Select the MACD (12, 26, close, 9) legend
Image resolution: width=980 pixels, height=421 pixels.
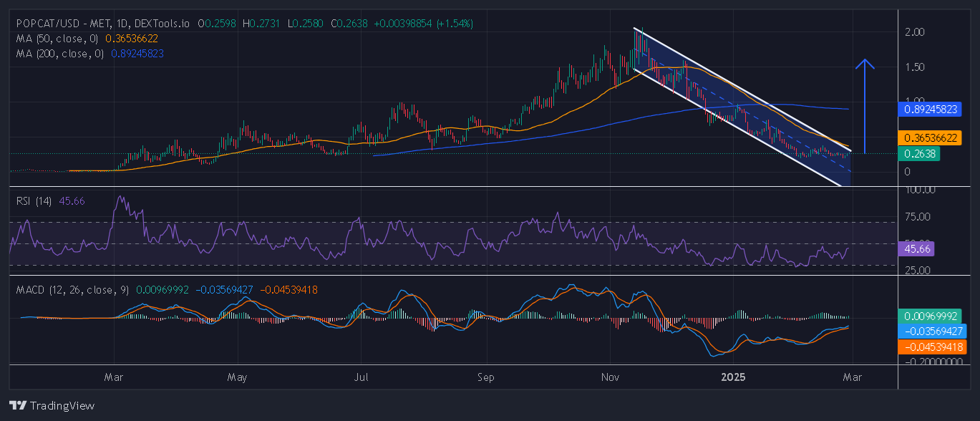tap(73, 290)
